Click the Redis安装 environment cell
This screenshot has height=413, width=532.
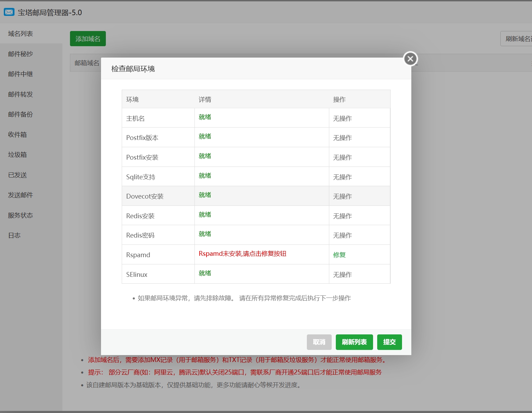[158, 215]
